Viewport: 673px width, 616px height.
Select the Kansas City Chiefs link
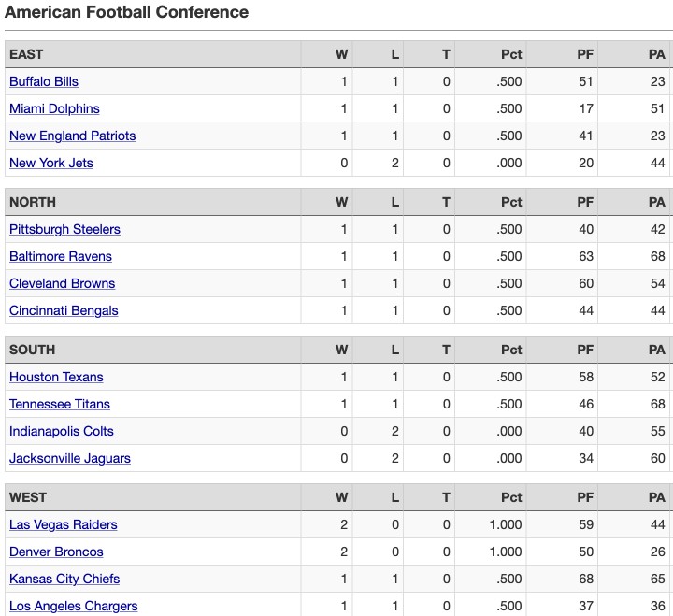[x=64, y=579]
